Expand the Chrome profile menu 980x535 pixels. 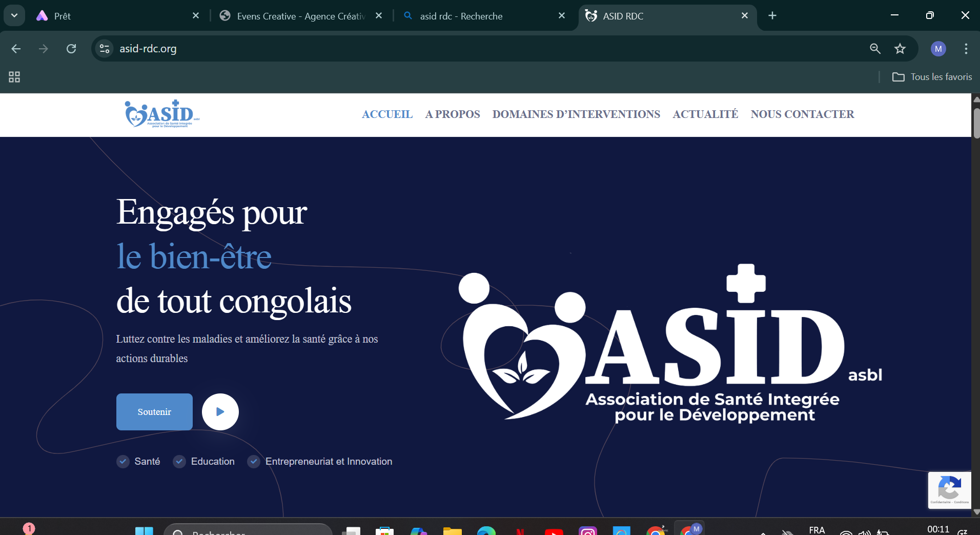(x=938, y=49)
